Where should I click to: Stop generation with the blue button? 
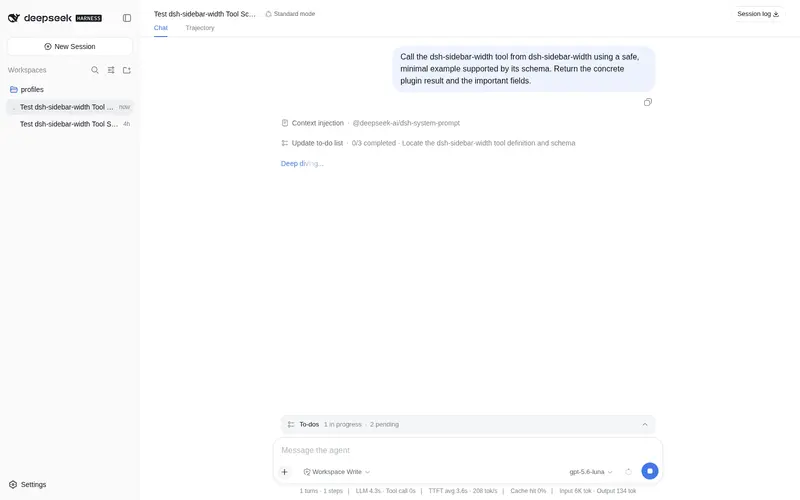point(649,471)
